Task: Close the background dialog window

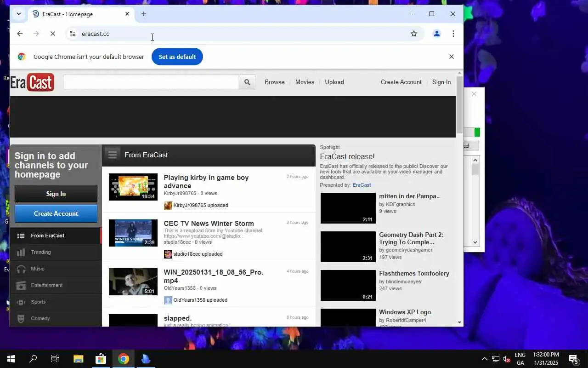Action: [x=474, y=94]
